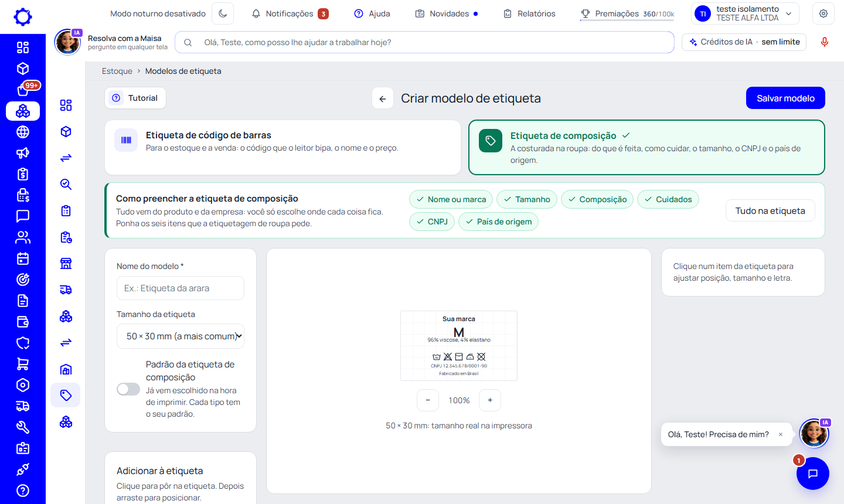
Task: Decrease label preview zoom with minus button
Action: point(428,400)
